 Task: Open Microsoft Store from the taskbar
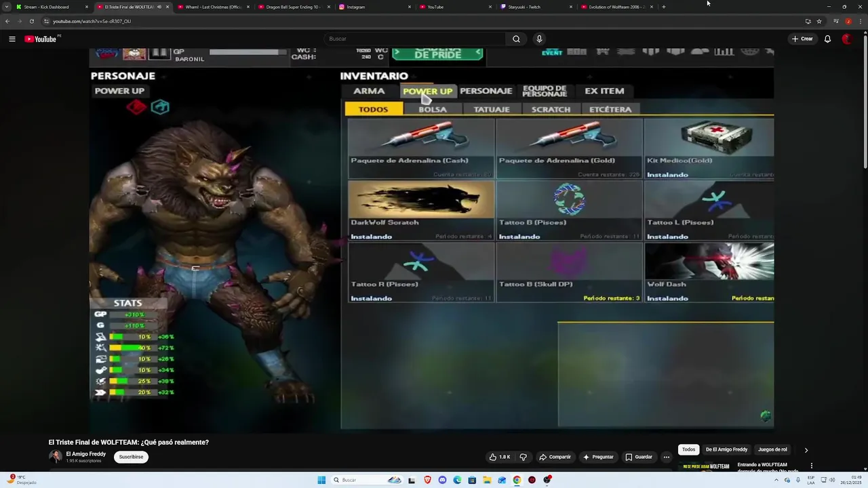click(x=472, y=480)
